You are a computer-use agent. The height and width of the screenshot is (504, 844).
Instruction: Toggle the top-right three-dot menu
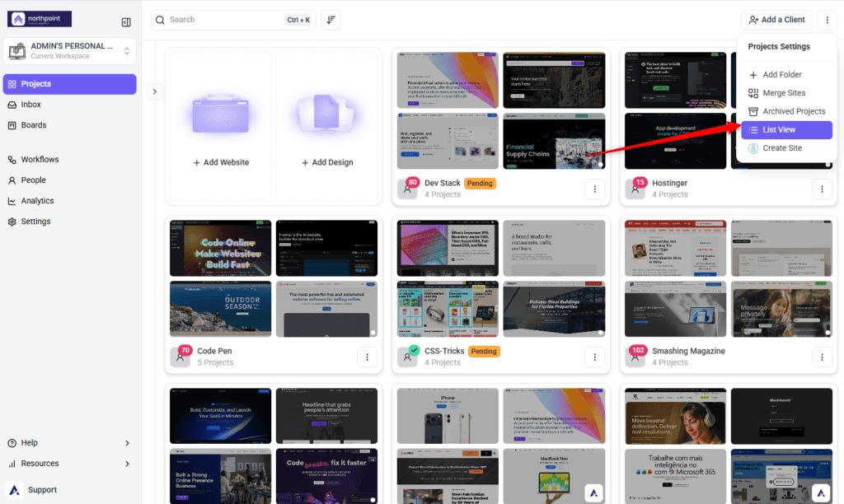coord(828,20)
